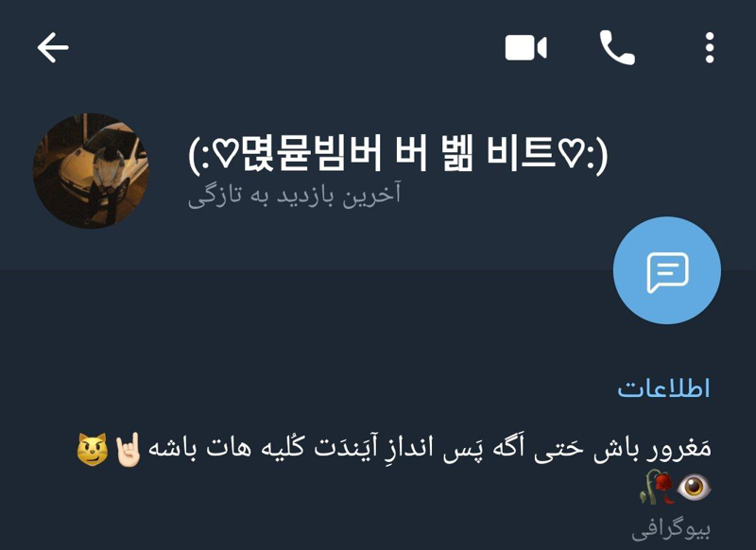This screenshot has width=756, height=550.
Task: Start a voice call via phone icon
Action: pos(617,47)
